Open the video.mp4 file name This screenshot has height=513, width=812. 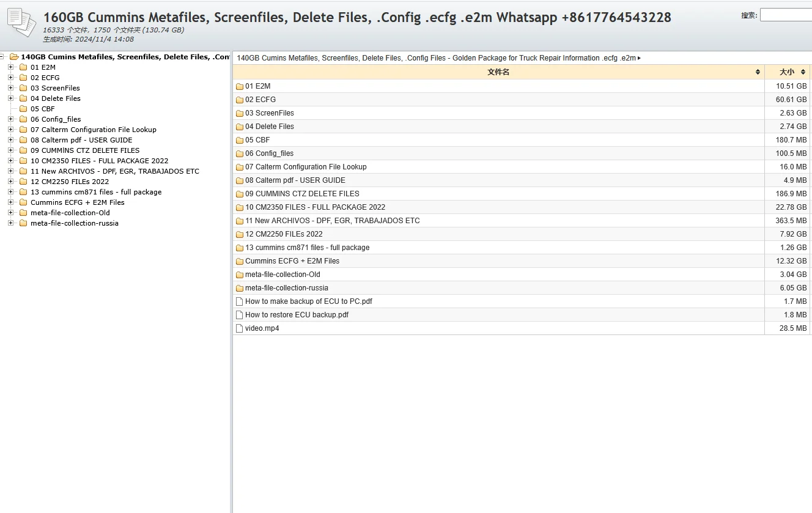coord(262,328)
